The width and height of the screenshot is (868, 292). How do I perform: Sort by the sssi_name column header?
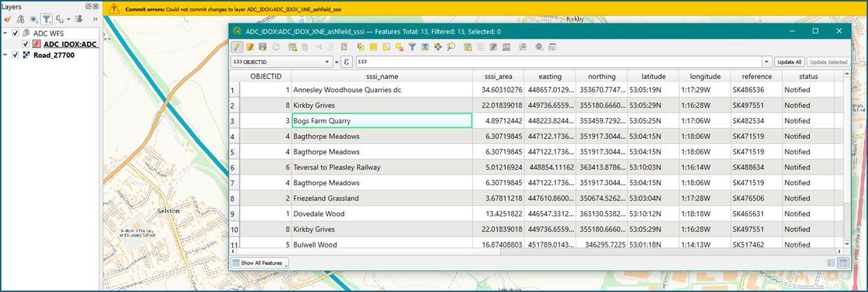382,76
